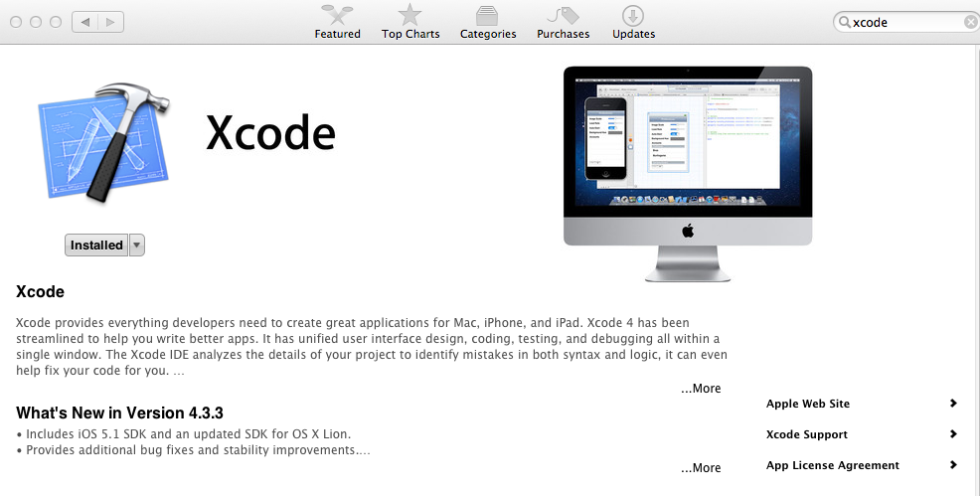The height and width of the screenshot is (496, 980).
Task: Go forward with the right arrow
Action: [110, 22]
